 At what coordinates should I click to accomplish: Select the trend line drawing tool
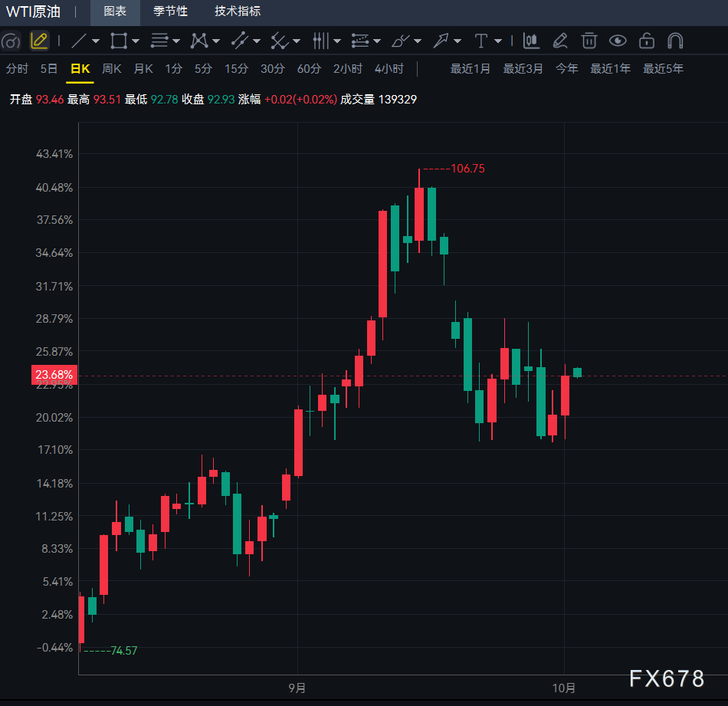point(78,41)
